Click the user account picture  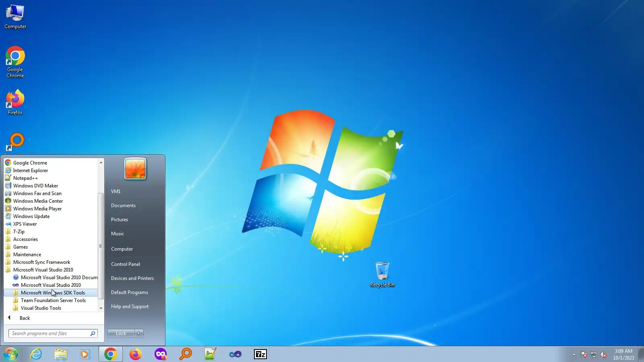click(x=135, y=169)
